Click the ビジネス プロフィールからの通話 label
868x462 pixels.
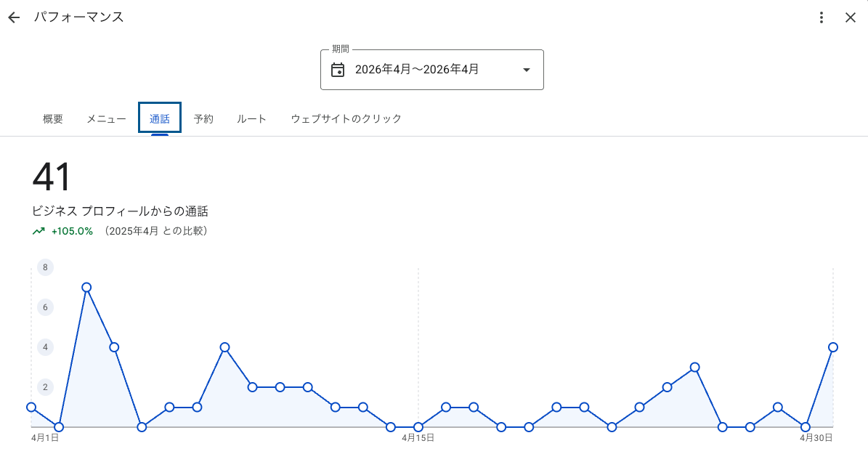(120, 211)
